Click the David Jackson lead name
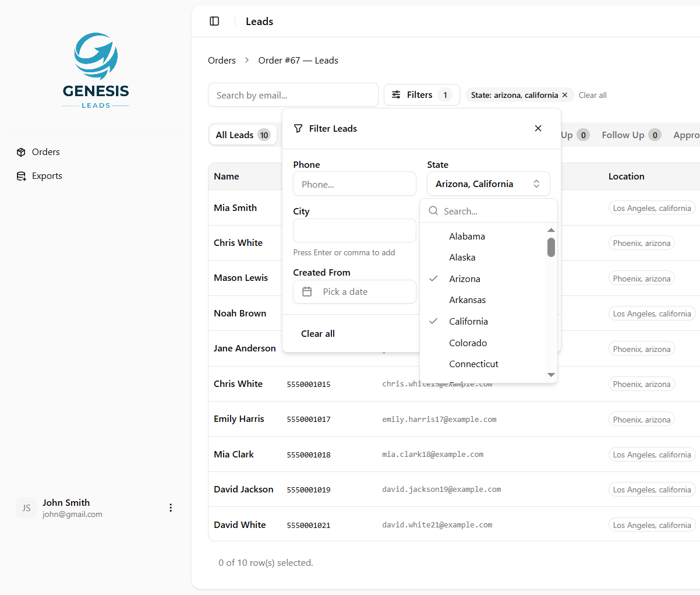Image resolution: width=700 pixels, height=595 pixels. click(x=243, y=490)
